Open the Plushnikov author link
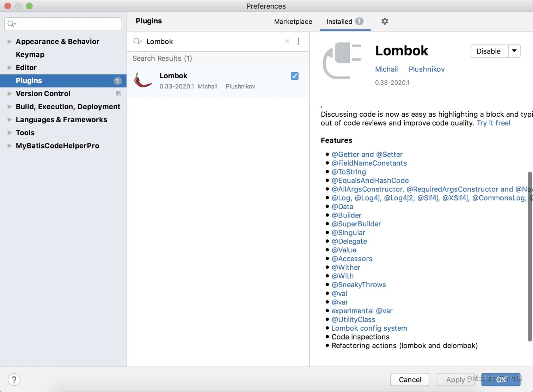Screen dimensions: 533x392 click(x=427, y=69)
